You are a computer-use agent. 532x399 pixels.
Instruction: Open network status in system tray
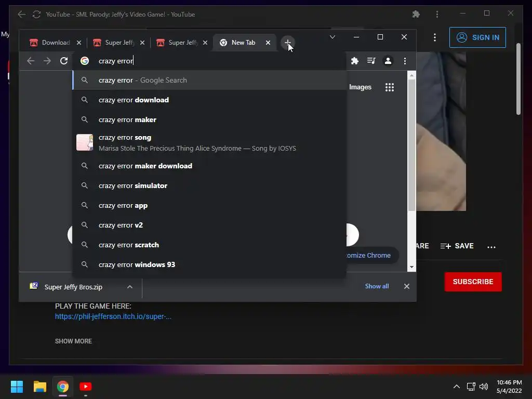[x=471, y=387]
